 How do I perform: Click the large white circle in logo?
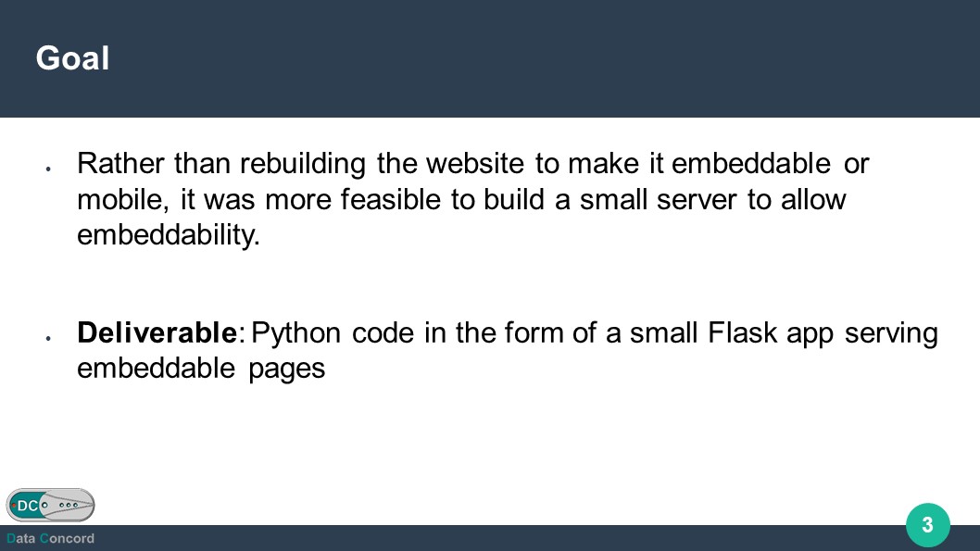(x=44, y=505)
